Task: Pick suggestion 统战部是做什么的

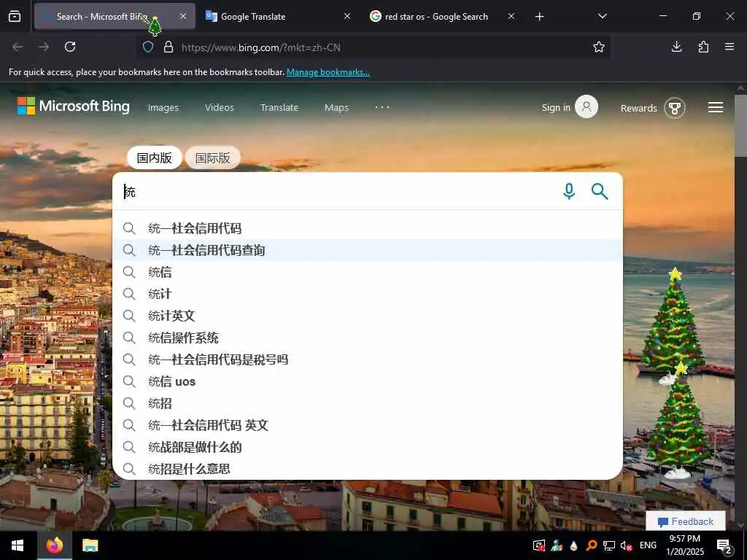Action: pyautogui.click(x=368, y=447)
